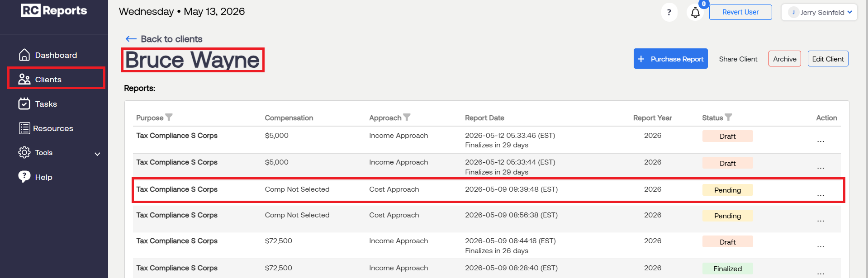
Task: Click the Bruce Wayne client name heading
Action: [192, 60]
